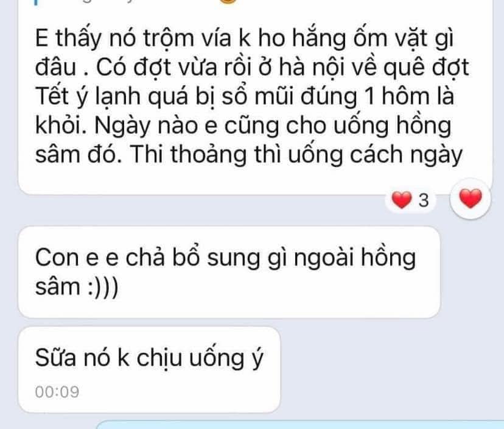Click the quoted-reply blue bar at top
504x429 pixels.
36,2
